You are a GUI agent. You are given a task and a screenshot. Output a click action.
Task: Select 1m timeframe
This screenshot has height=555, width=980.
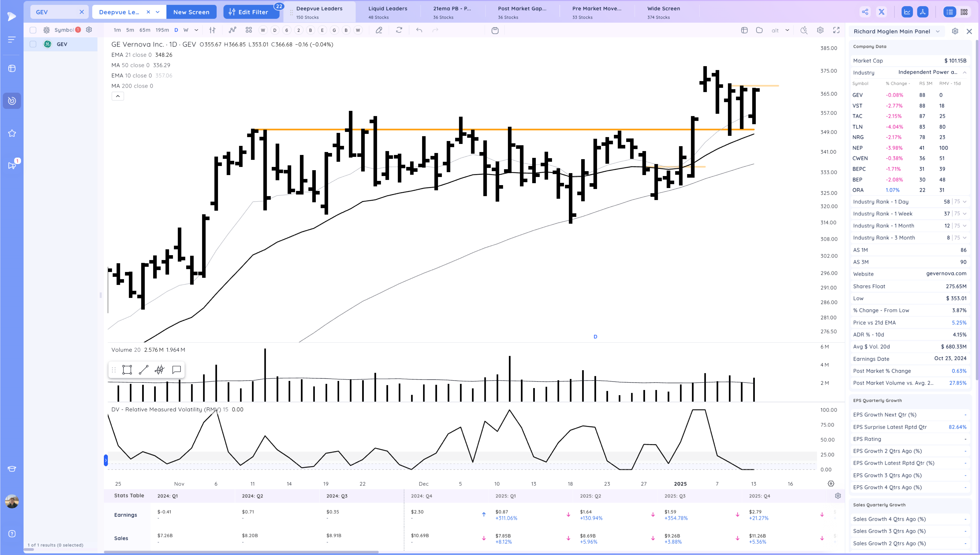tap(117, 30)
